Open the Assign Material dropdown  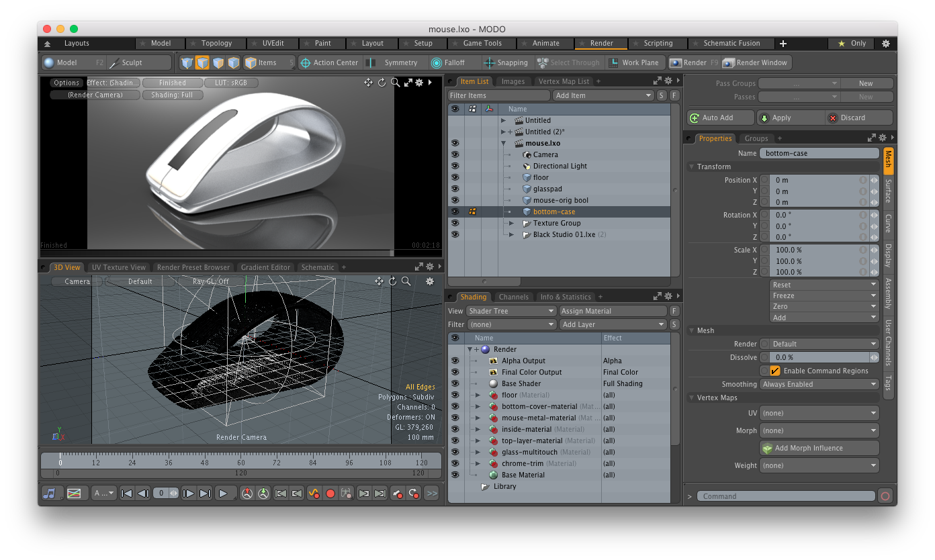coord(613,311)
